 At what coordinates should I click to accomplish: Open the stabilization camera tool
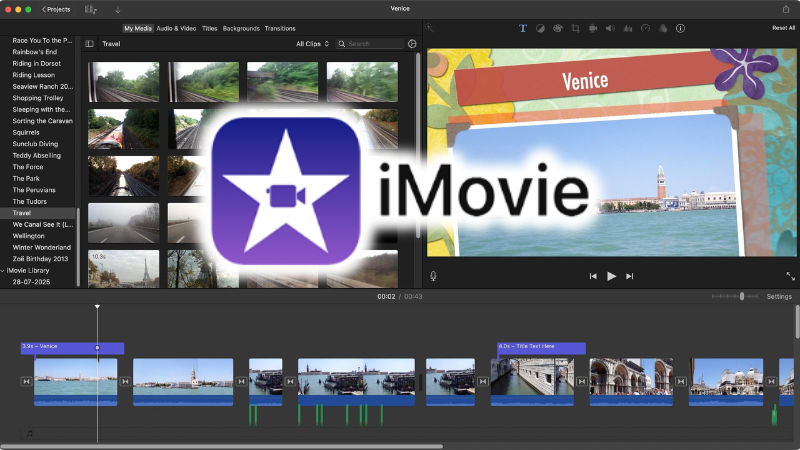point(593,28)
